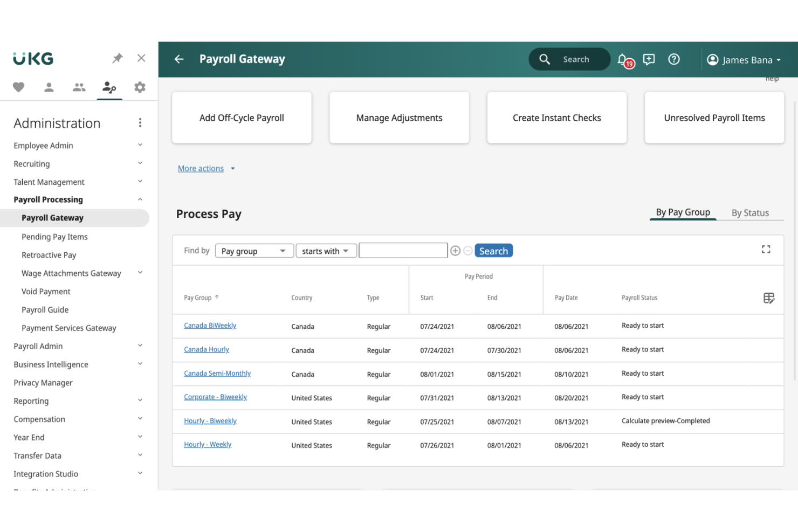Screen dimensions: 798x532
Task: Expand the Process Pay table to fullscreen
Action: point(766,249)
